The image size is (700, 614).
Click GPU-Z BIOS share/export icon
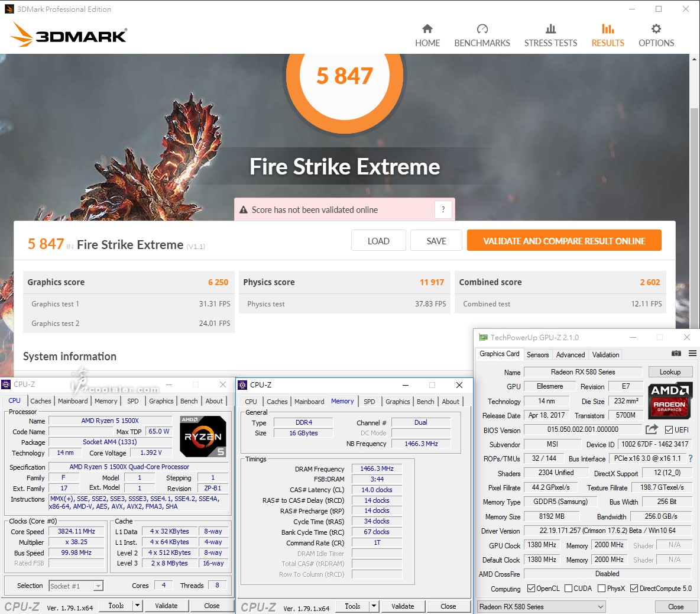[652, 429]
